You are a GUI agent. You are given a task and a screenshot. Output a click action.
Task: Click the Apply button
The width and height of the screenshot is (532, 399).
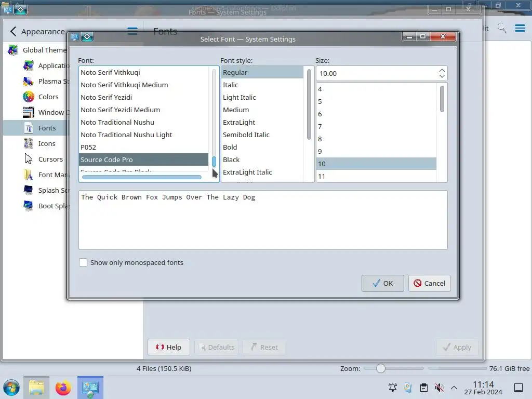click(457, 347)
